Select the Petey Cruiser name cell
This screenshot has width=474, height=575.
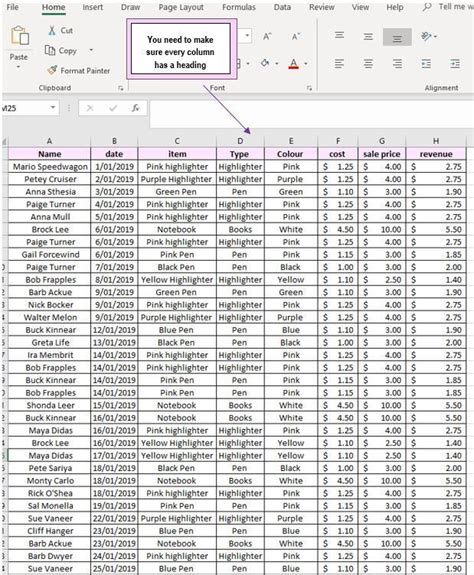click(49, 179)
